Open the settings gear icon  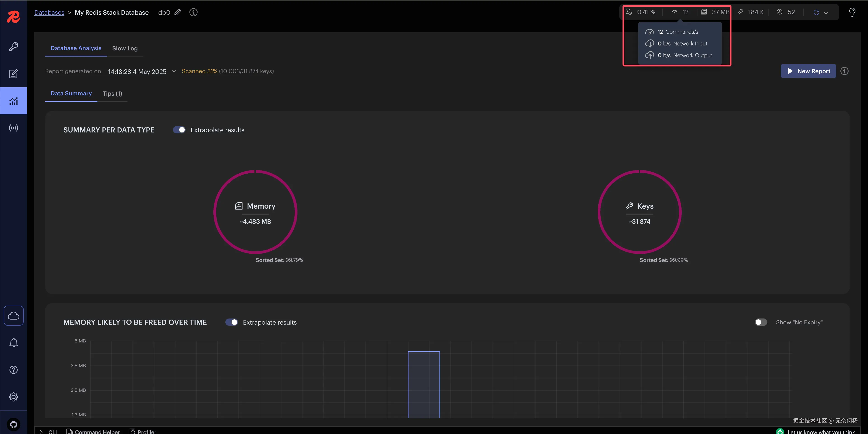[14, 397]
